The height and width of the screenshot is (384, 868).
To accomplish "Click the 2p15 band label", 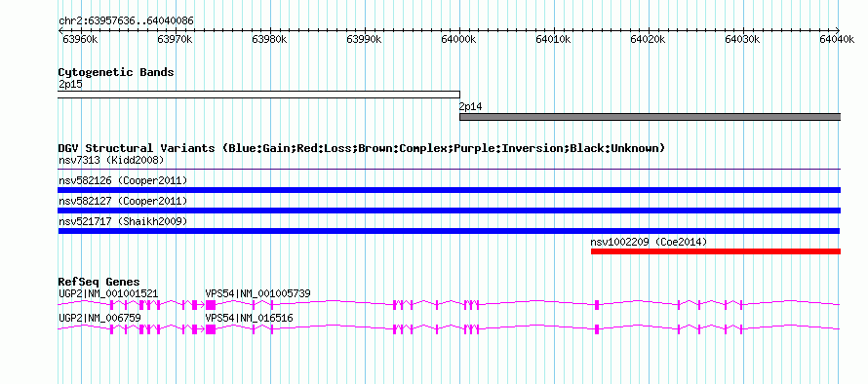I will tap(70, 85).
